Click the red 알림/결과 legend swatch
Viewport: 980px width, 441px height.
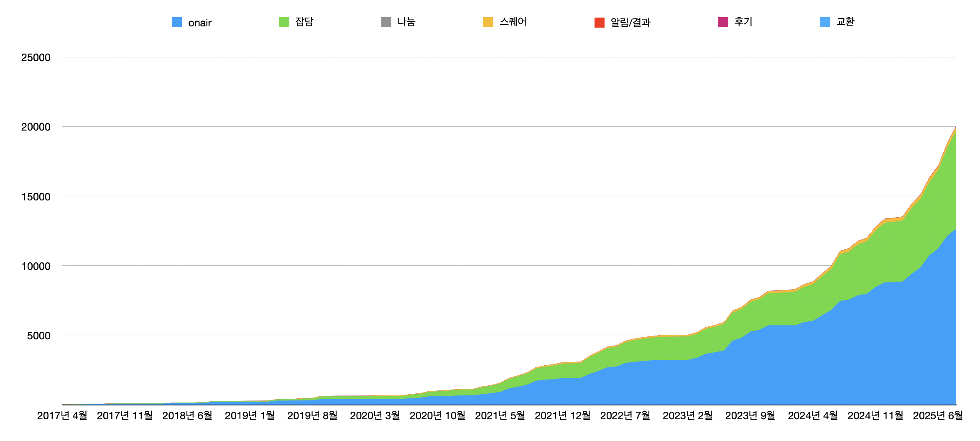click(x=600, y=23)
